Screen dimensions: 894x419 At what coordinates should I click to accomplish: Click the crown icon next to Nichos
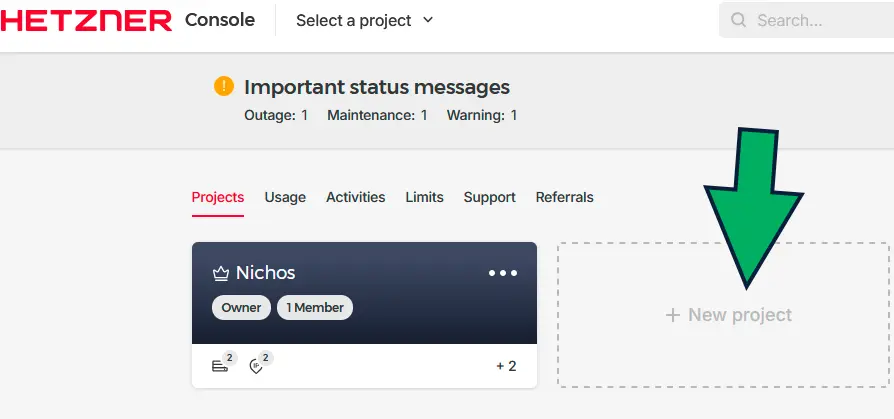point(221,274)
